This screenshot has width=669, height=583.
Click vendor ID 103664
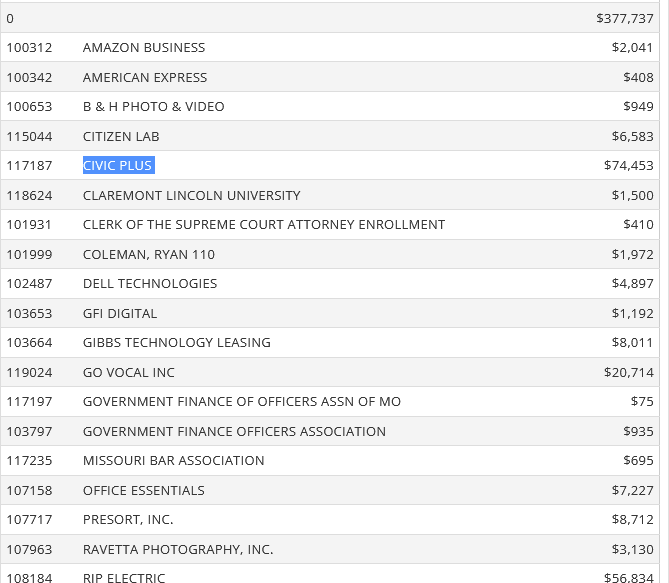[29, 342]
